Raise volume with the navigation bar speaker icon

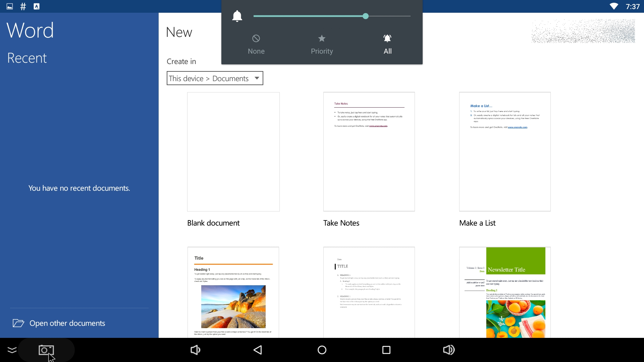click(449, 350)
